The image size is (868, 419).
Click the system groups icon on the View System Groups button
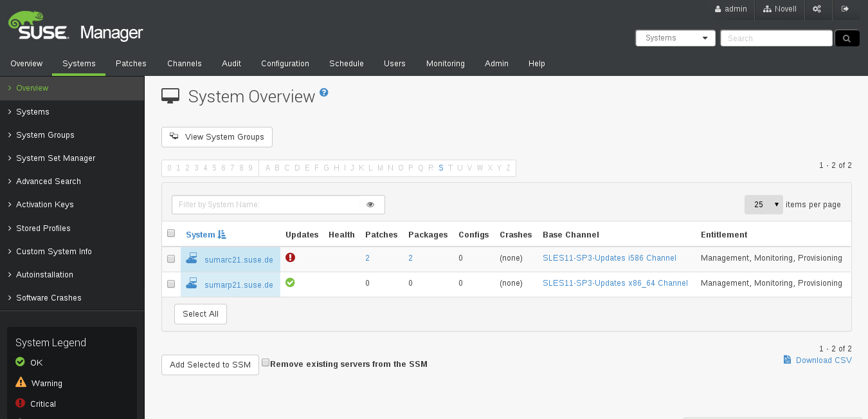pos(174,136)
